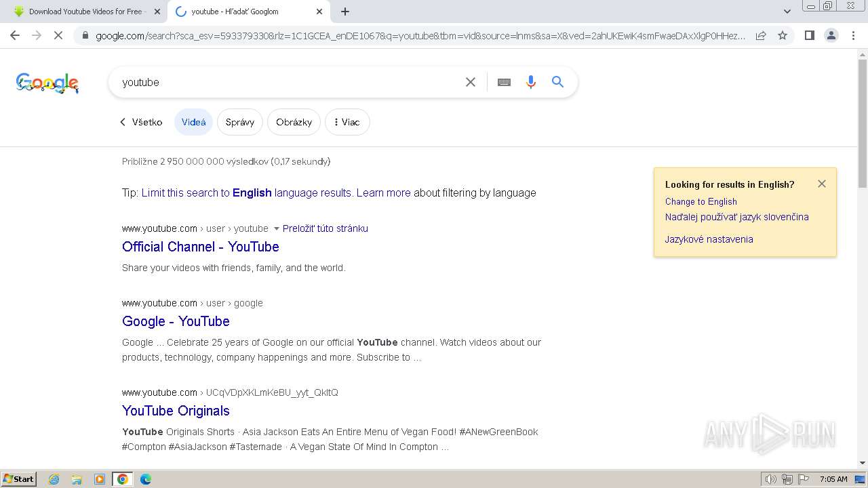Open the Google - YouTube result
Viewport: 868px width, 488px height.
(x=176, y=321)
